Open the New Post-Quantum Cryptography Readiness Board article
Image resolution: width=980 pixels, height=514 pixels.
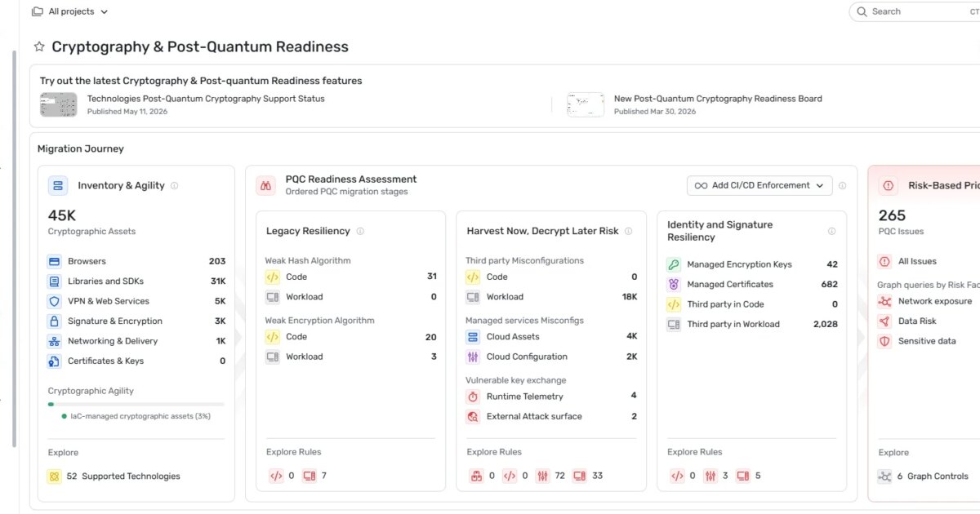tap(718, 99)
